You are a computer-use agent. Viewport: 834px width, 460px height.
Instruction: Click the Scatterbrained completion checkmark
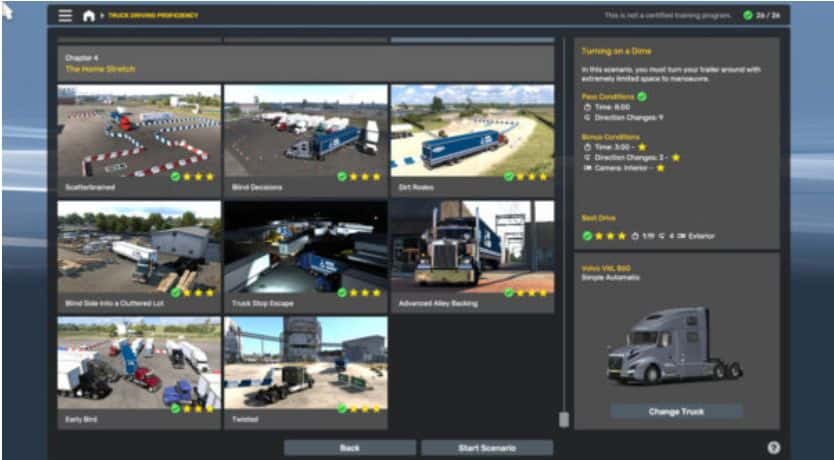[x=175, y=176]
